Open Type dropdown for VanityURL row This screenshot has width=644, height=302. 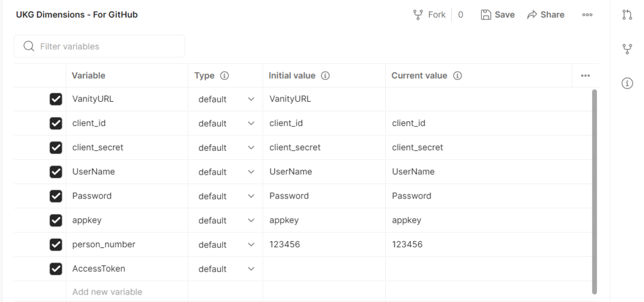click(225, 100)
